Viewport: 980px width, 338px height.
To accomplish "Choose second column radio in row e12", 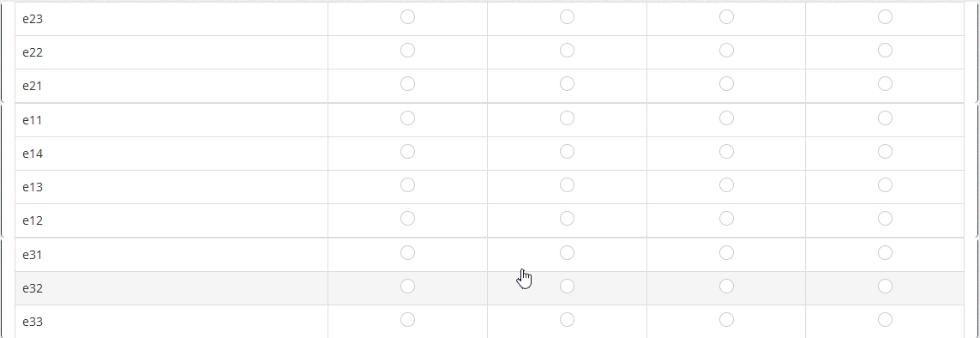I will (567, 218).
